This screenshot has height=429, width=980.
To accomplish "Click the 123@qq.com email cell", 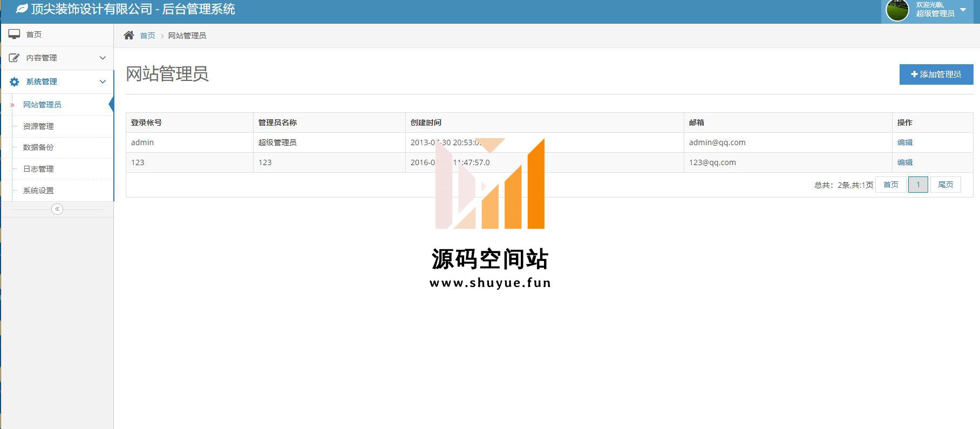I will [787, 162].
